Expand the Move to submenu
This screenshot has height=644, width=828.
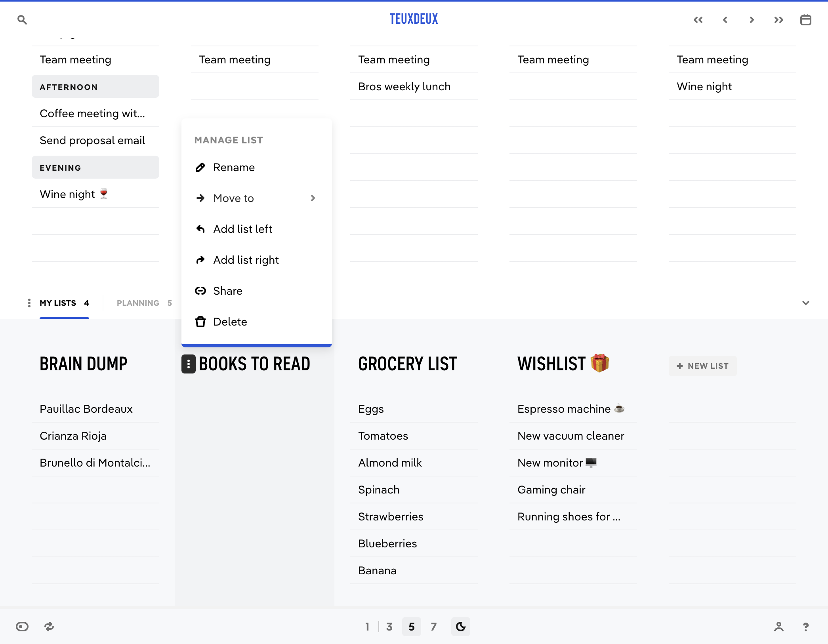[257, 198]
